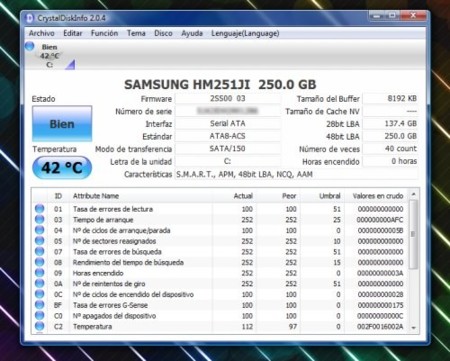
Task: Click the 0 horas value
Action: [390, 161]
